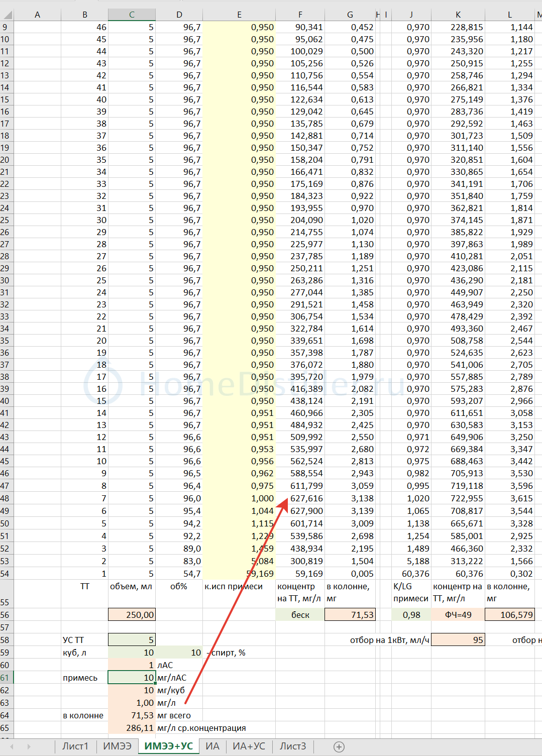The image size is (542, 756).
Task: Click the 'УС ТТ' label cell
Action: pos(84,640)
